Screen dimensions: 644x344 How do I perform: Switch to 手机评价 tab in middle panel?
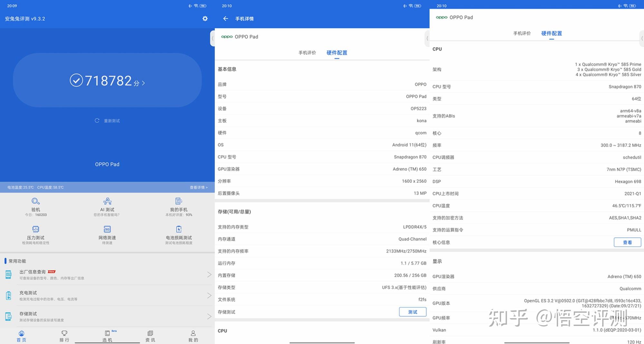point(307,53)
